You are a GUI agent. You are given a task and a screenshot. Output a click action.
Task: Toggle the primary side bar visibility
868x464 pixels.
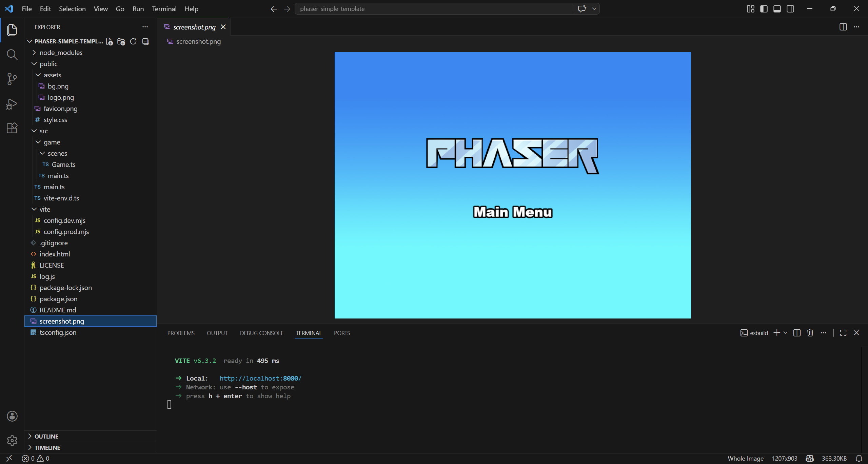pyautogui.click(x=764, y=9)
